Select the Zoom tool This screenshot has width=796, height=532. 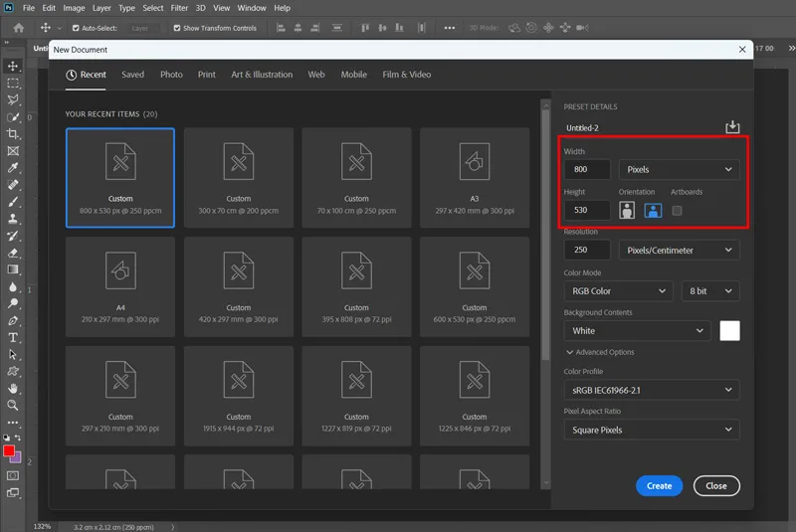13,405
